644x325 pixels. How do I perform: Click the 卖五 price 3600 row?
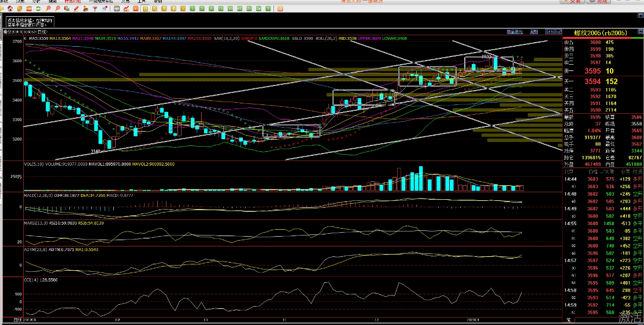point(603,42)
